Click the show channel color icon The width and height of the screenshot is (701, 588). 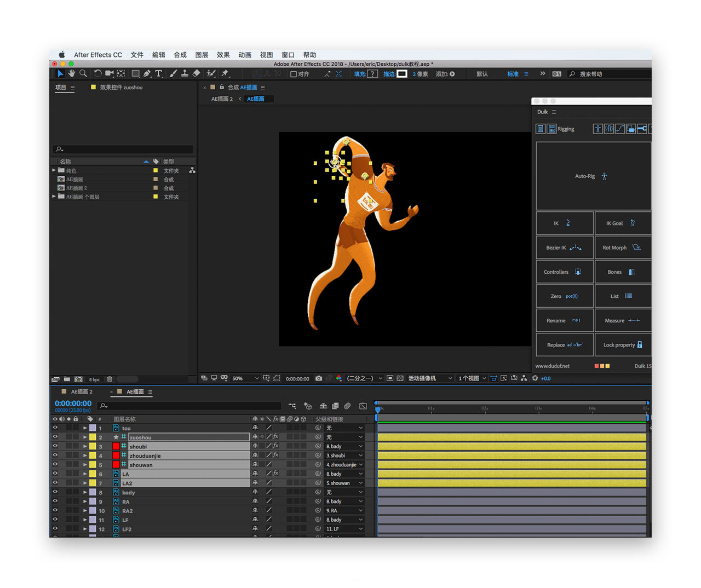pos(338,378)
